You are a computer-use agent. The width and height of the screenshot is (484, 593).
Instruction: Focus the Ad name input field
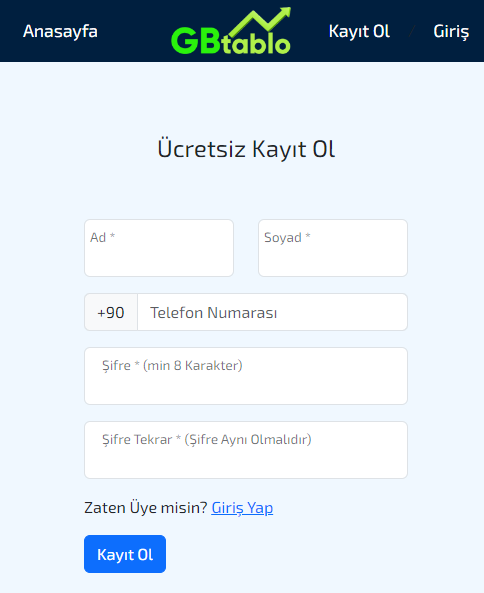pos(159,248)
